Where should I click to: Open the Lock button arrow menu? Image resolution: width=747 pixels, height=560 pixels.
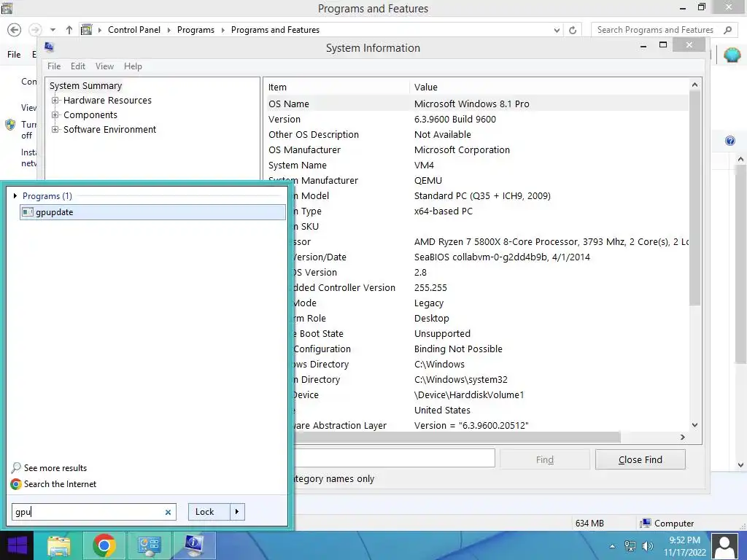237,512
